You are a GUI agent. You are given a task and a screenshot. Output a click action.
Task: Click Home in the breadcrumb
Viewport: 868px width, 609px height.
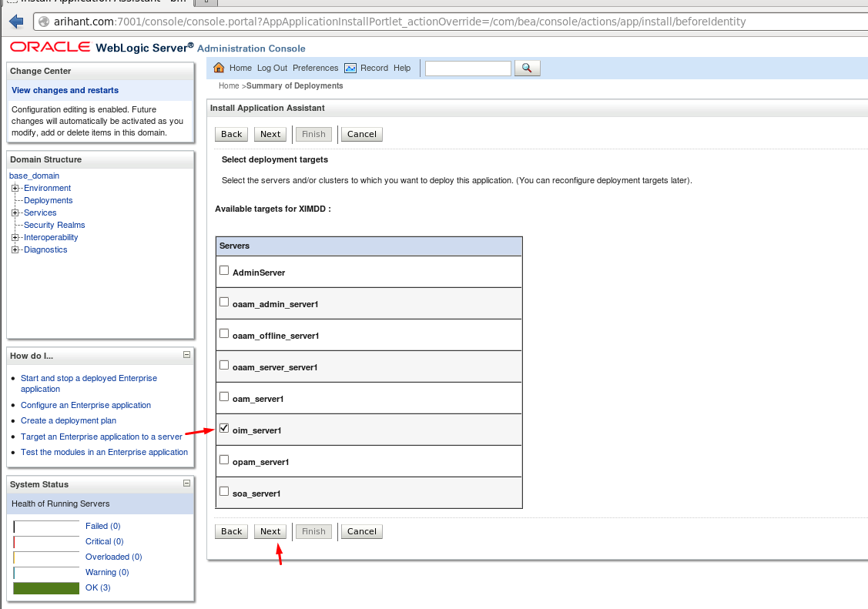pos(229,85)
